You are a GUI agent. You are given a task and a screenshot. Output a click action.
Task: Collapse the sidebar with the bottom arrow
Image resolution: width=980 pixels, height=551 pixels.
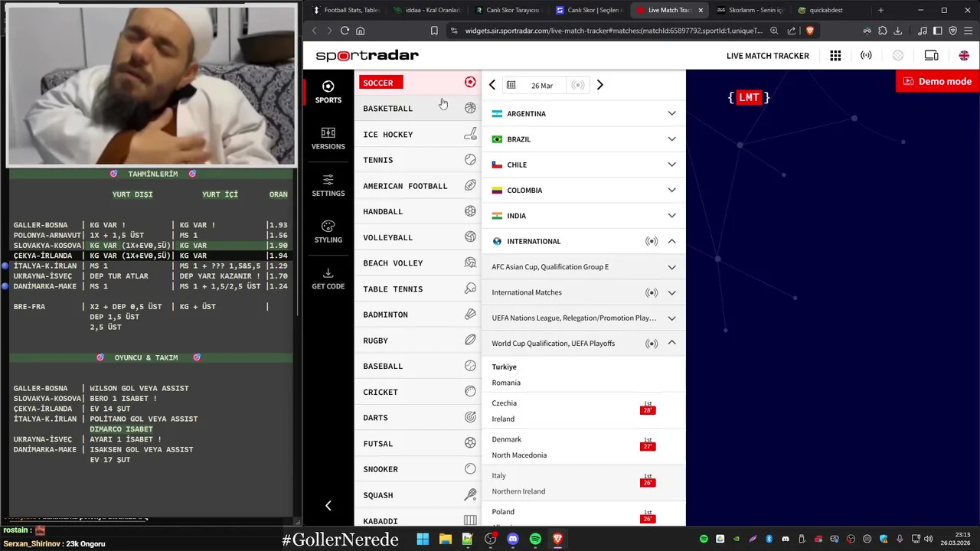(x=328, y=506)
